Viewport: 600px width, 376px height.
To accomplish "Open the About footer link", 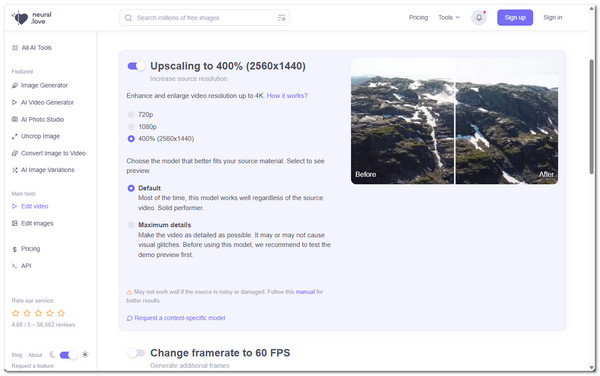I will pyautogui.click(x=35, y=355).
